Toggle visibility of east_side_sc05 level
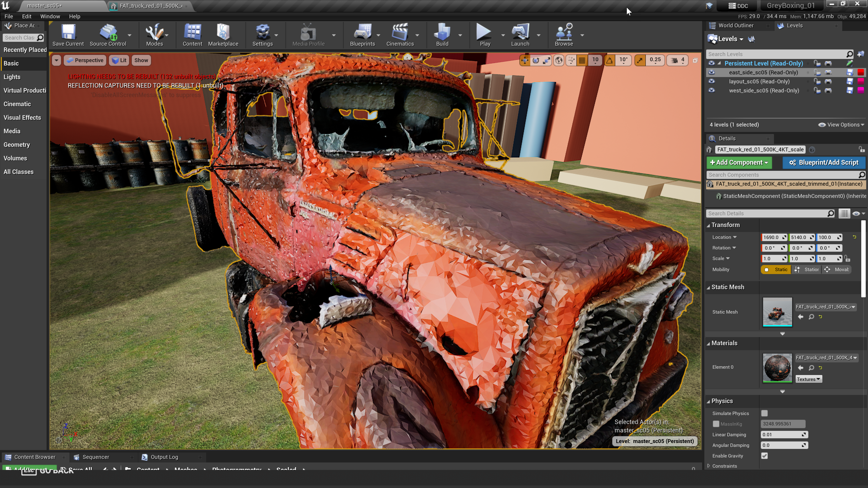Image resolution: width=868 pixels, height=488 pixels. tap(711, 72)
